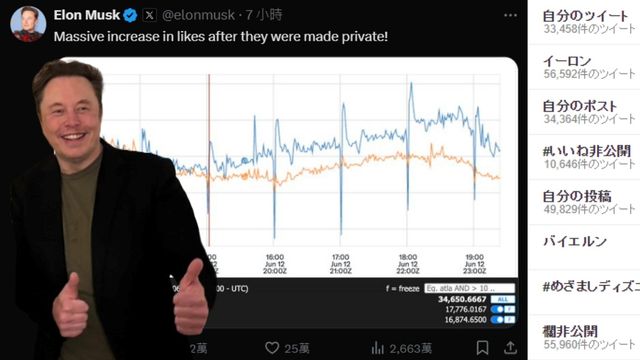This screenshot has height=360, width=640.
Task: Open the three-dot more options menu
Action: click(x=510, y=16)
